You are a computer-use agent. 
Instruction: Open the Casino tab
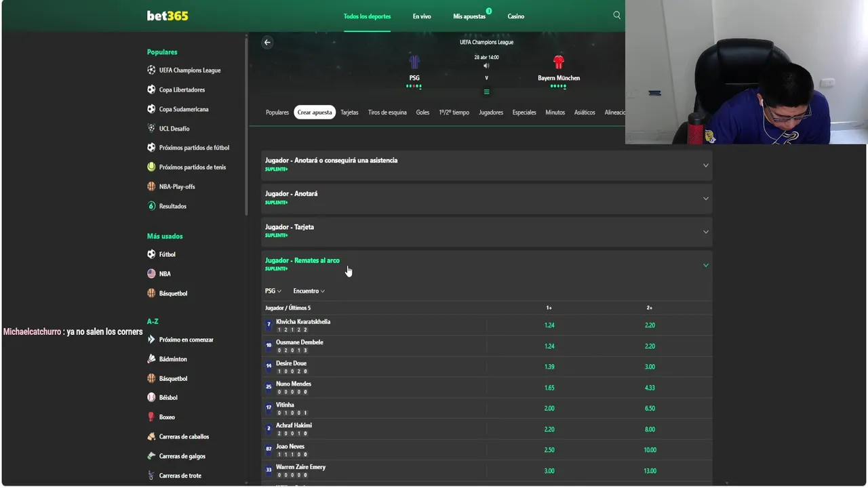(x=516, y=16)
